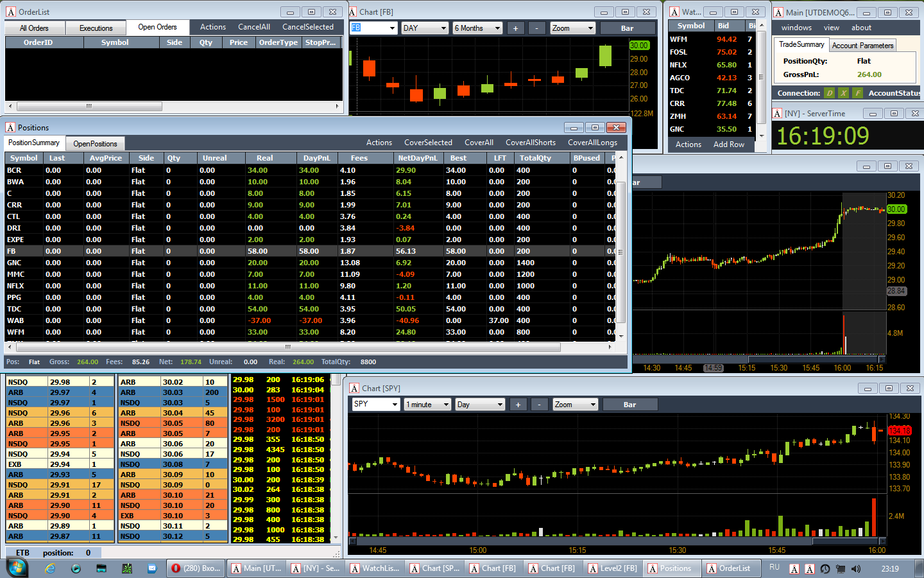The image size is (924, 578).
Task: Open the Opera browser taskbar item
Action: click(196, 568)
